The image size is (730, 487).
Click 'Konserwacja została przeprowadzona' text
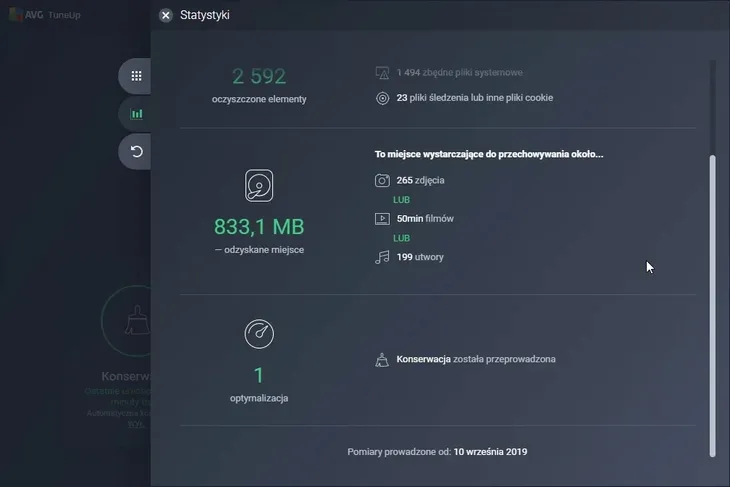coord(476,359)
